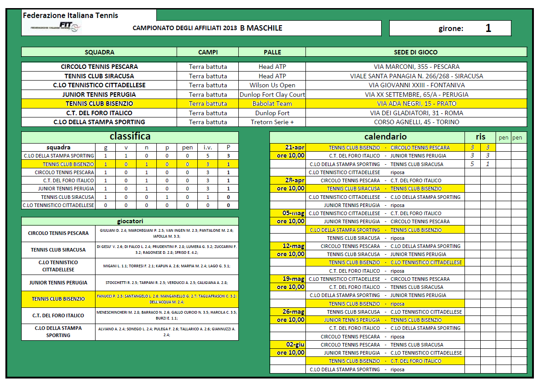This screenshot has width=542, height=392.
Task: Click the 'ris' results column header
Action: 480,137
